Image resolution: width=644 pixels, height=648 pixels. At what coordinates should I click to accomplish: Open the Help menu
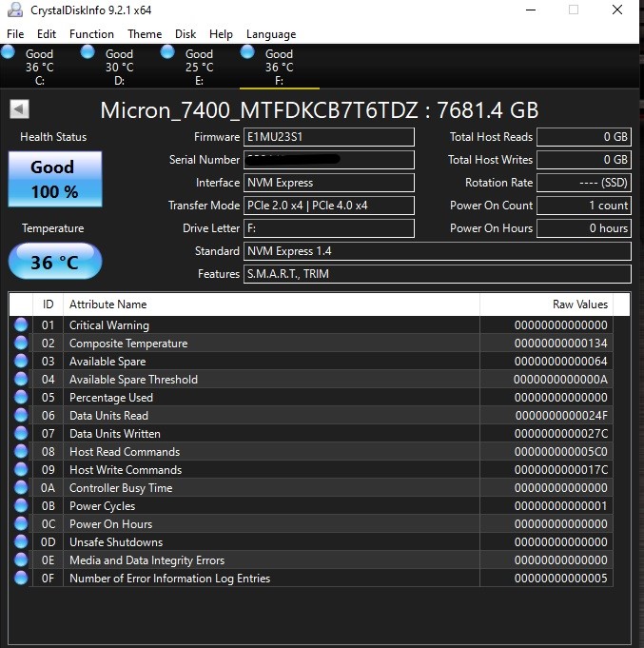[221, 34]
